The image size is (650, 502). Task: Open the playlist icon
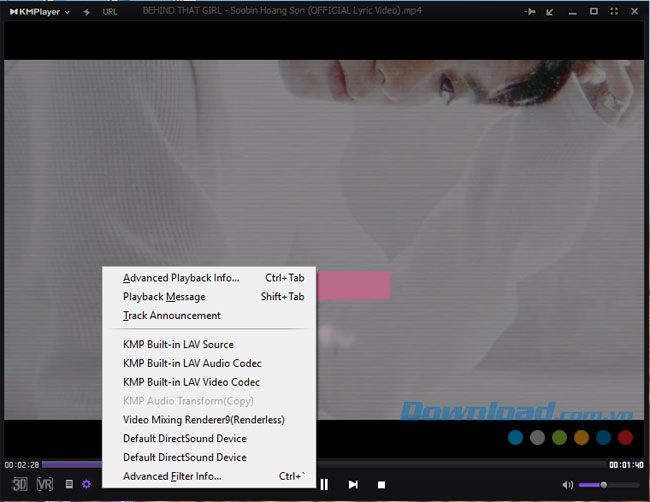[69, 484]
